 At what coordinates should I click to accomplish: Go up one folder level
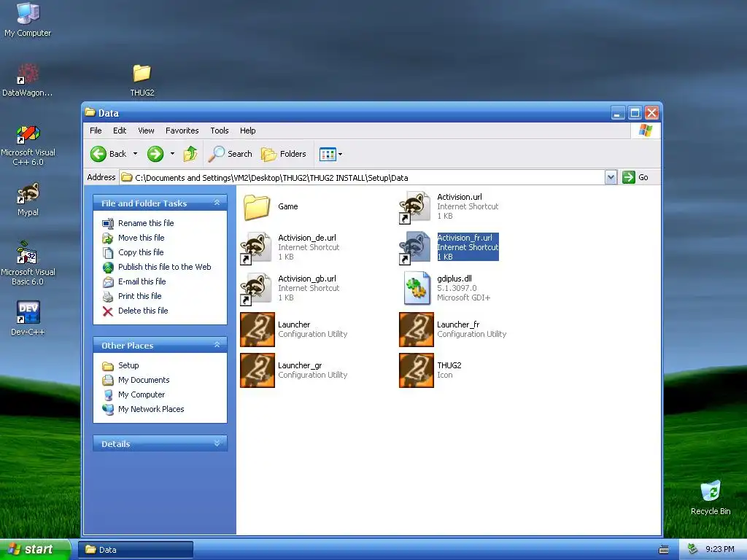190,154
